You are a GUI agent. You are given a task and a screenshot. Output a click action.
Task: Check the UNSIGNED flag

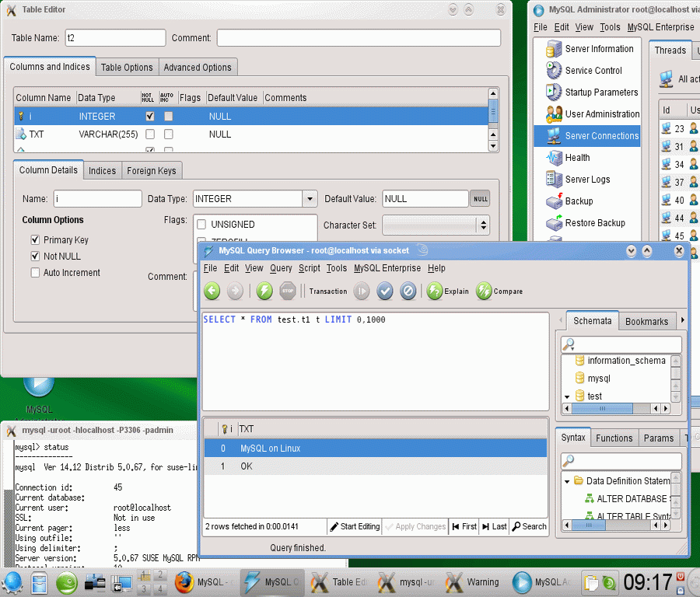tap(201, 225)
